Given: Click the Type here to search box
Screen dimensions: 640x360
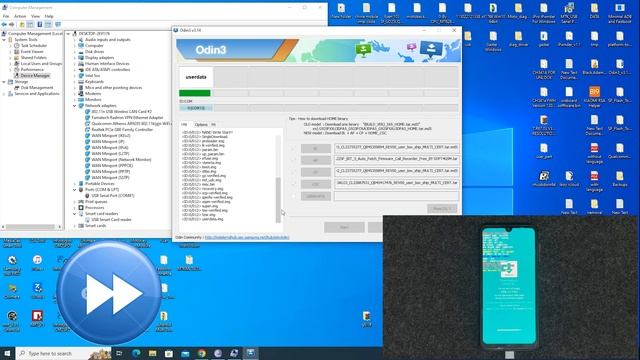Looking at the screenshot, I should [x=63, y=353].
